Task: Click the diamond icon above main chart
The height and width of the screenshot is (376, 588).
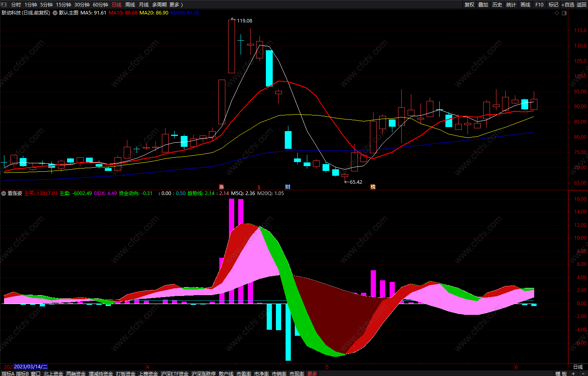Action: 557,13
